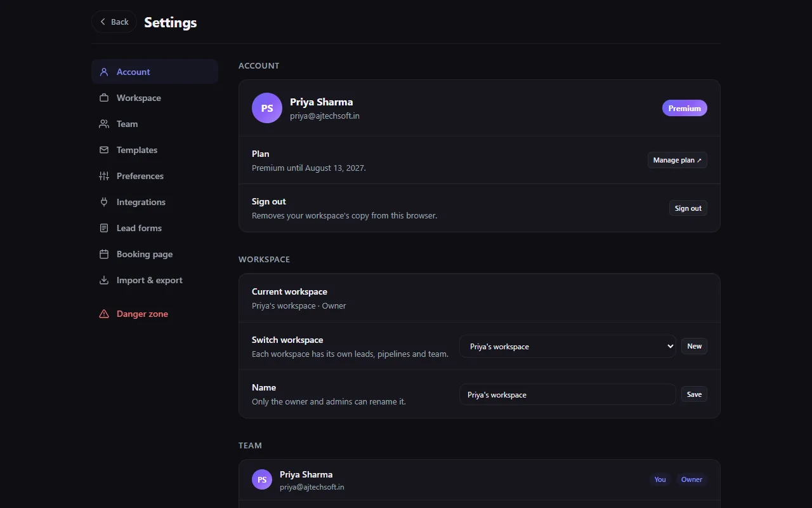Open the Team label in the sidebar
The width and height of the screenshot is (812, 508).
(x=127, y=124)
